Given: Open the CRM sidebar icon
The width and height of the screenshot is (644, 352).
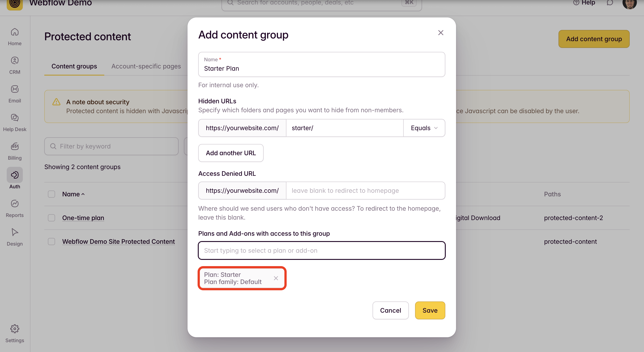Looking at the screenshot, I should click(x=15, y=65).
